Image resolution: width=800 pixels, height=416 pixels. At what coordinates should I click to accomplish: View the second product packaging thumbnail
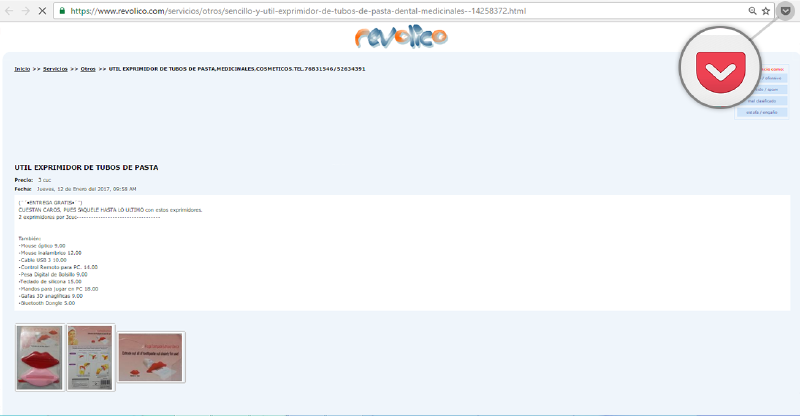[90, 357]
